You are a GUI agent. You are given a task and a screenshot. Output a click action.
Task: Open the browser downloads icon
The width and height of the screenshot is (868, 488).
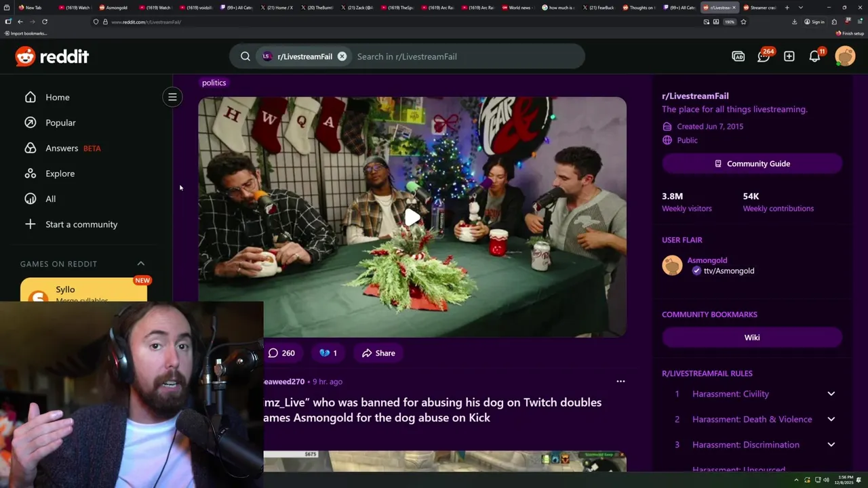(794, 22)
